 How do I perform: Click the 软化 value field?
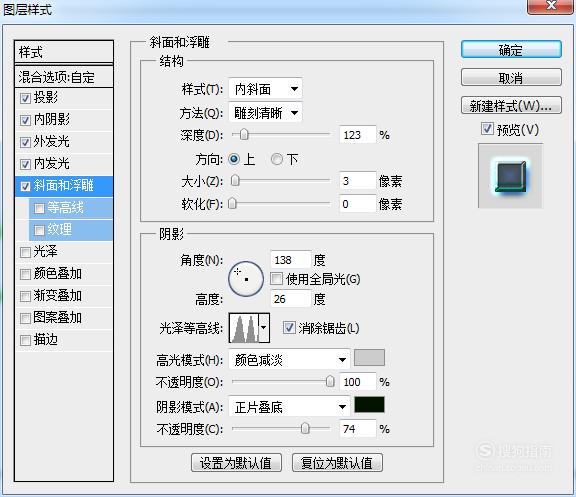coord(358,204)
